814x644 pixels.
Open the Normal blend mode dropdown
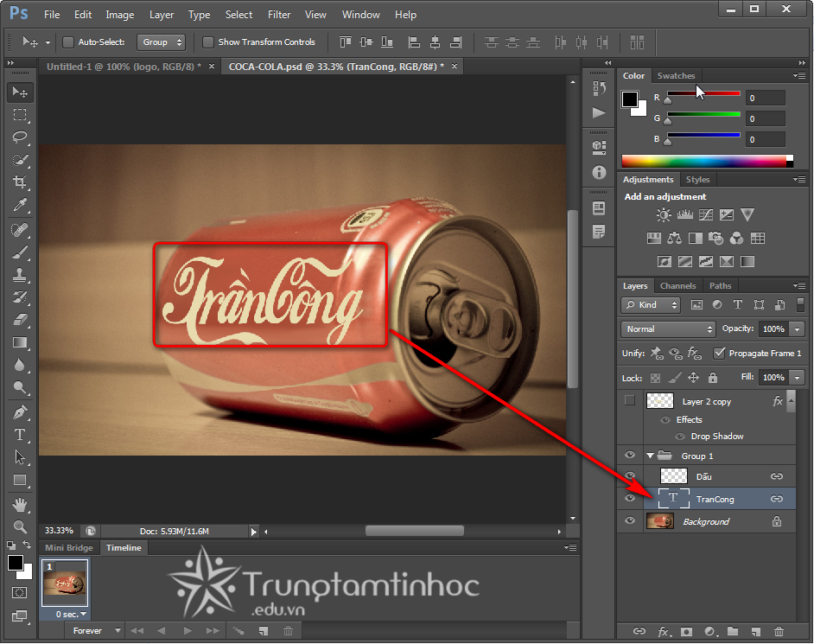coord(668,328)
